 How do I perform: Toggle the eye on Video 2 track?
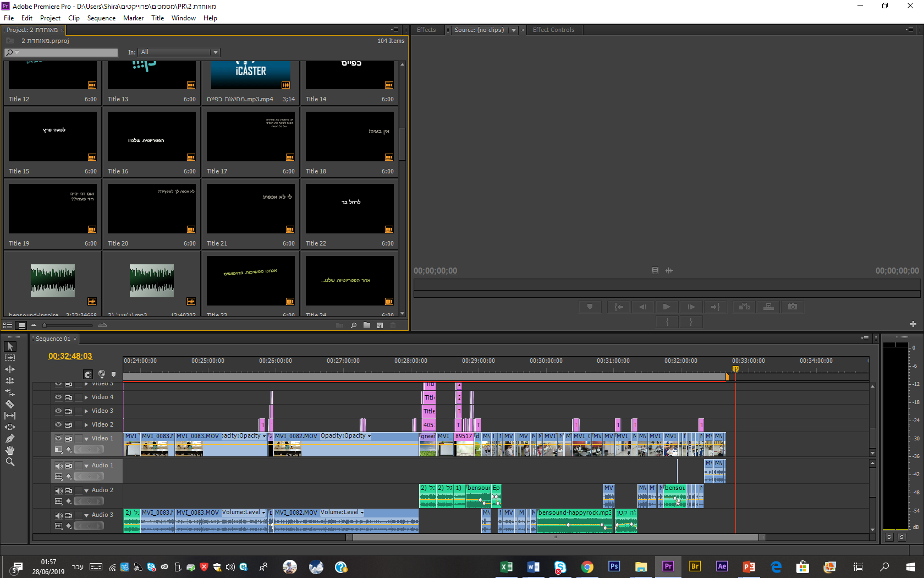click(x=58, y=424)
